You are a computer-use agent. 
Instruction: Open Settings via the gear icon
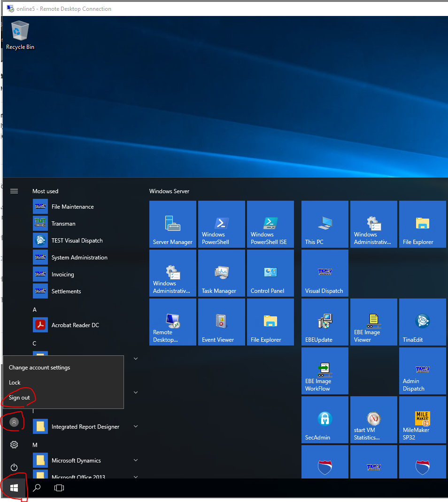click(14, 445)
